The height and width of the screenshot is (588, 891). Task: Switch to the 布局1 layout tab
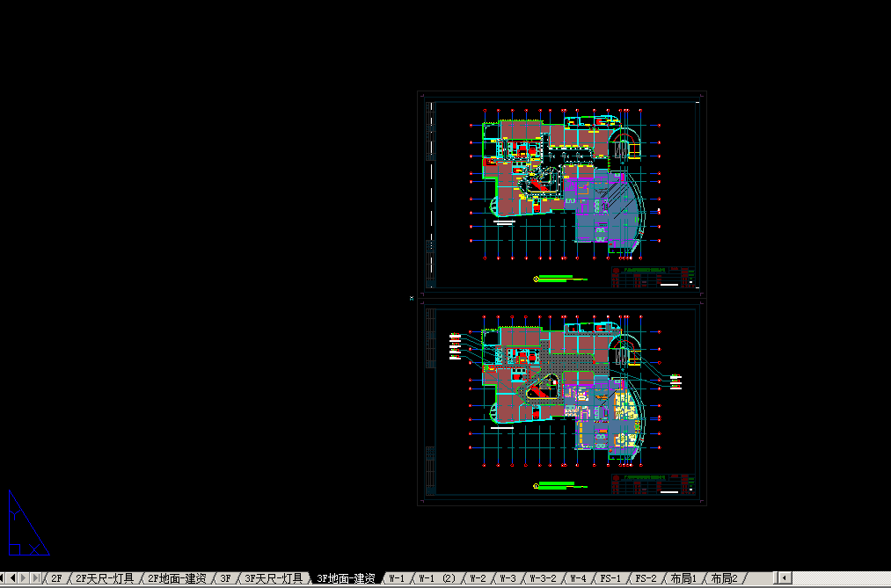coord(683,578)
